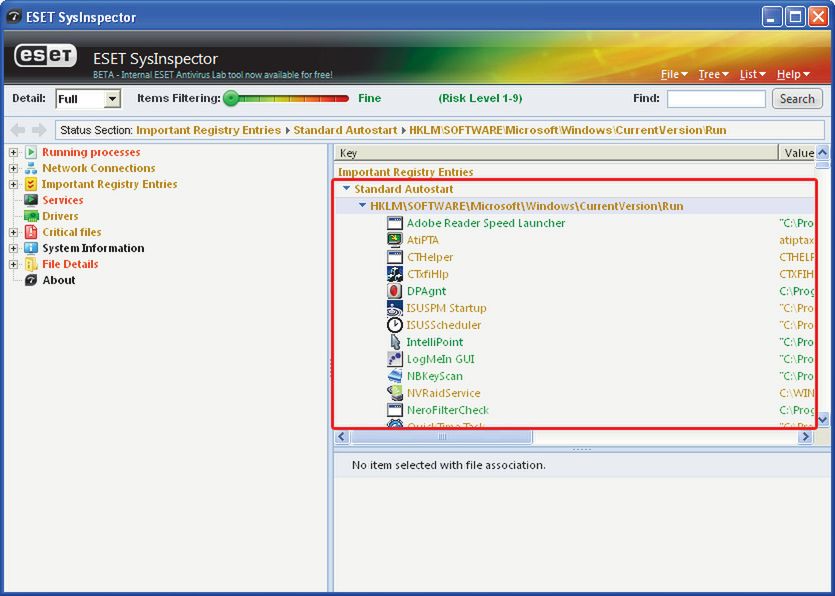835x596 pixels.
Task: Click the About icon in tree
Action: (31, 280)
